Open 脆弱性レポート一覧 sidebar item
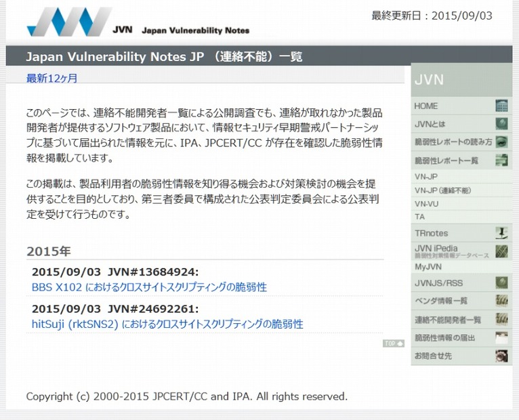This screenshot has width=519, height=420. (x=461, y=160)
